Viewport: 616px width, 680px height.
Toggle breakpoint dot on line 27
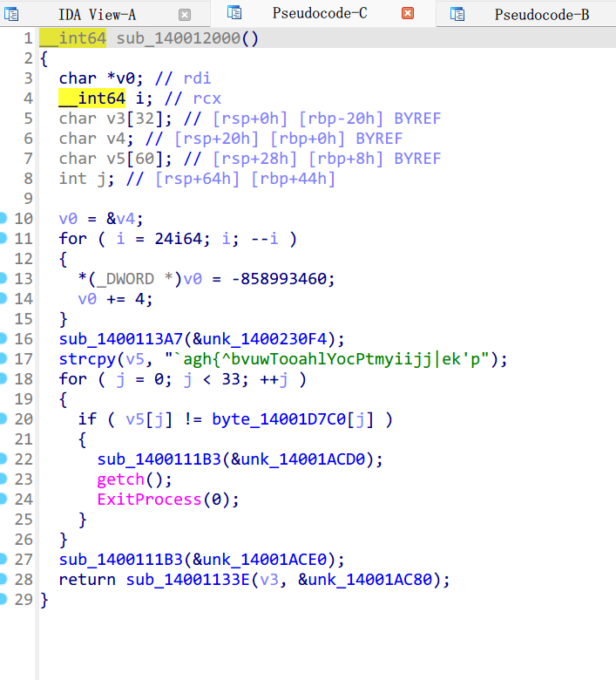point(3,559)
